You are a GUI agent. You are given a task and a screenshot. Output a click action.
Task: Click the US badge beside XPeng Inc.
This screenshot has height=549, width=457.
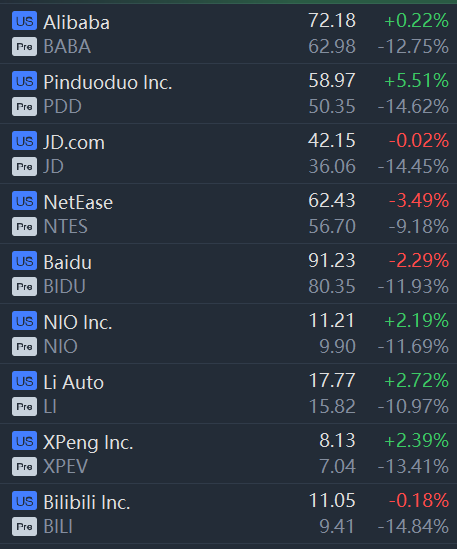click(25, 441)
